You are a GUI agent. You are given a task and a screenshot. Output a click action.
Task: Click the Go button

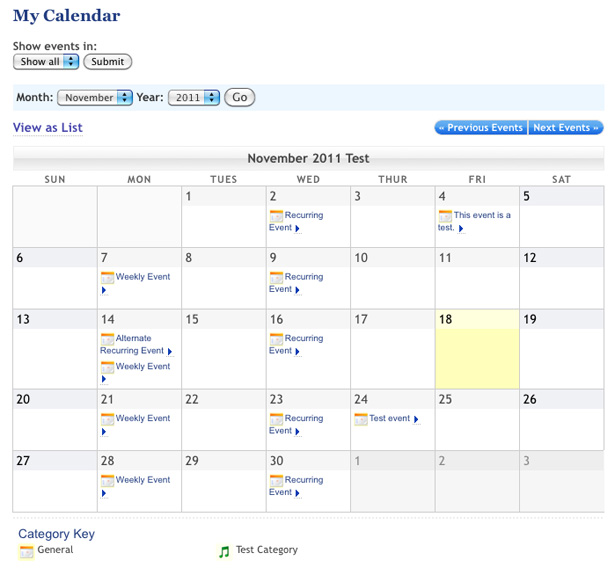pos(240,97)
